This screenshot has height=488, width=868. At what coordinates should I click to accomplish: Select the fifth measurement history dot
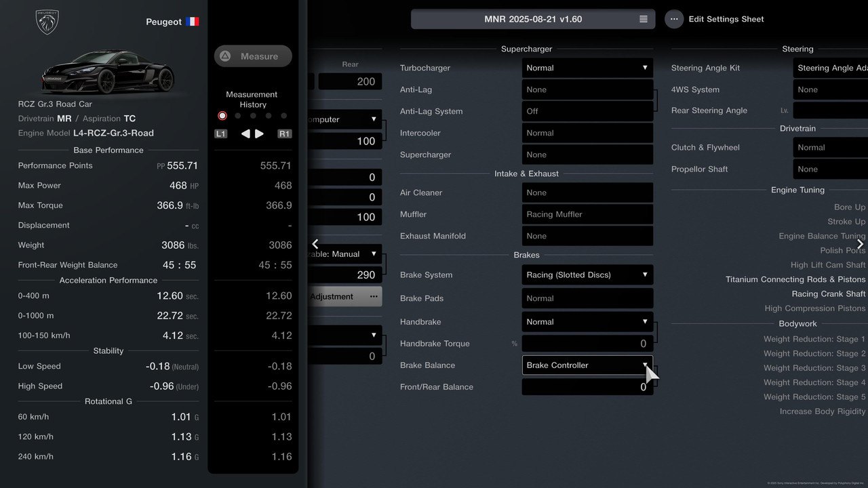coord(283,116)
